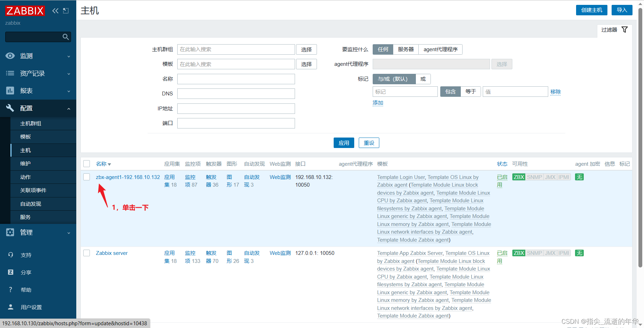The image size is (644, 328).
Task: Click IPMI badge in zbx-agent1 row
Action: [x=564, y=177]
